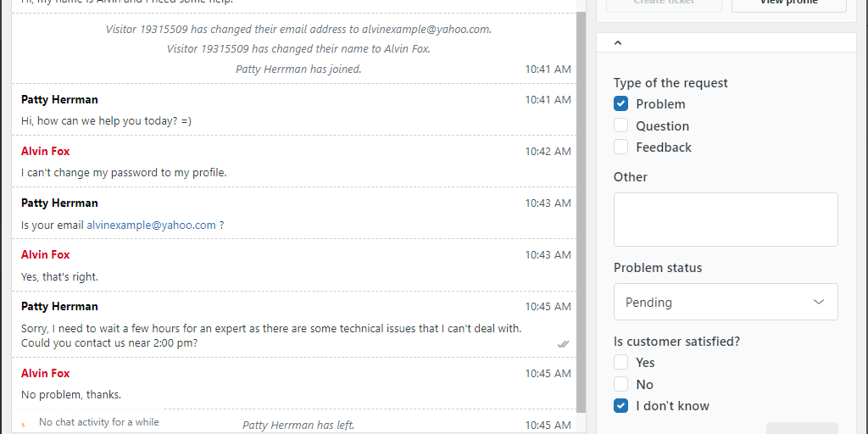Click inside the Other text field
The height and width of the screenshot is (434, 868).
(725, 220)
